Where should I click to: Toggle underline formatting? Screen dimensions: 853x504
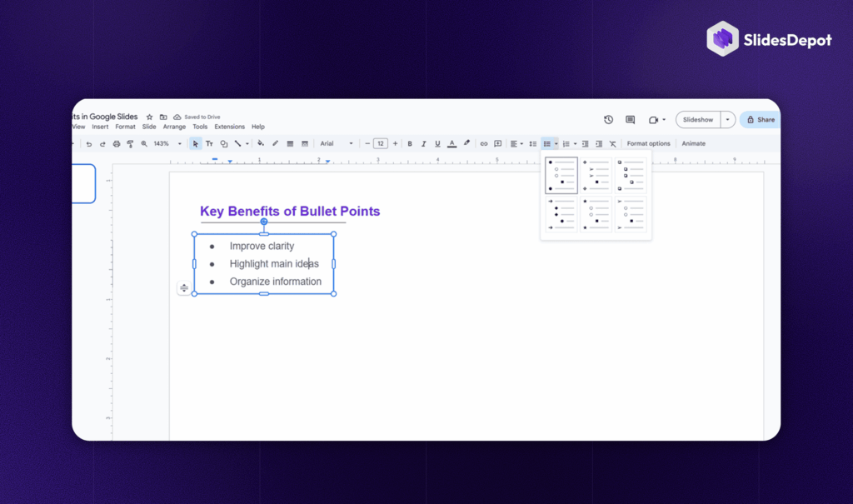point(437,143)
